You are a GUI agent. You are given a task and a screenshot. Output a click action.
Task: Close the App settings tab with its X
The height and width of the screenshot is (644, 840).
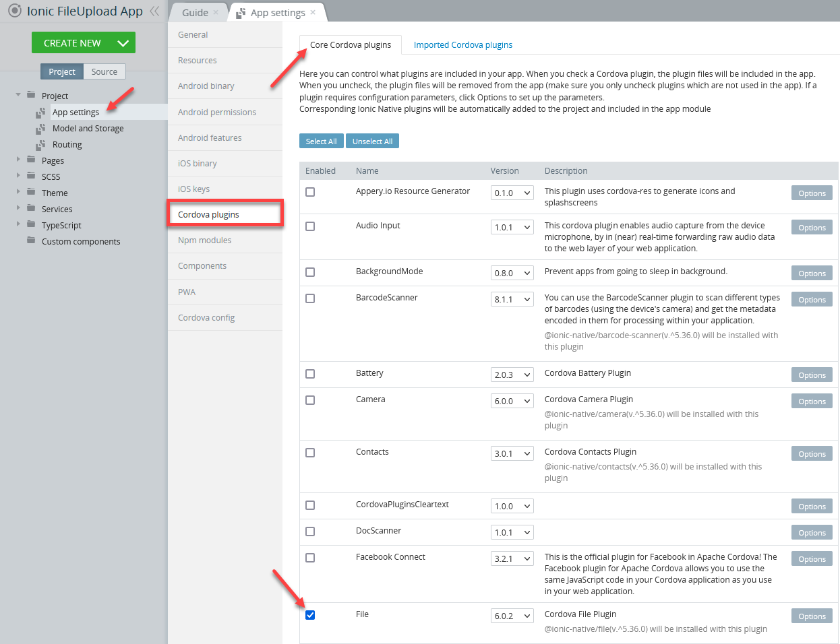(313, 12)
